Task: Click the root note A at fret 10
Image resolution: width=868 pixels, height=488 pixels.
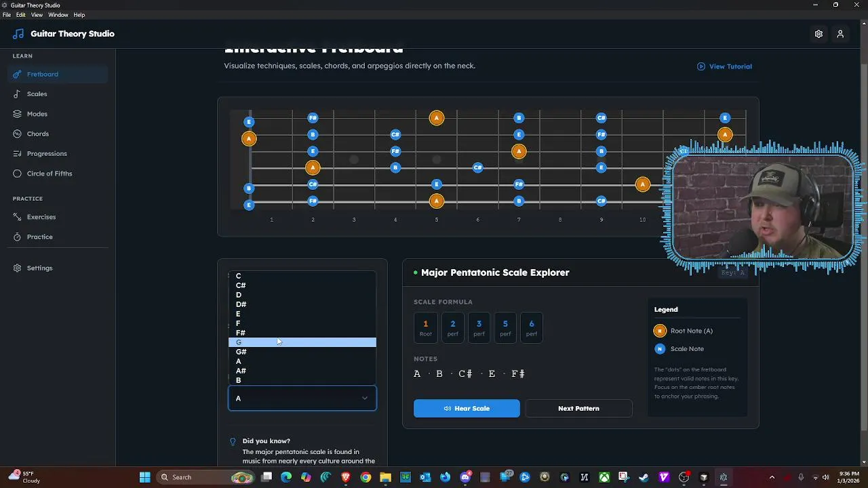Action: click(x=643, y=184)
